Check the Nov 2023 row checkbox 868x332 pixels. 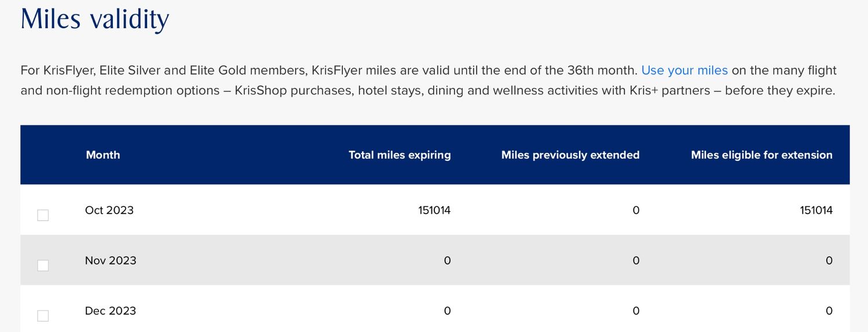click(43, 265)
